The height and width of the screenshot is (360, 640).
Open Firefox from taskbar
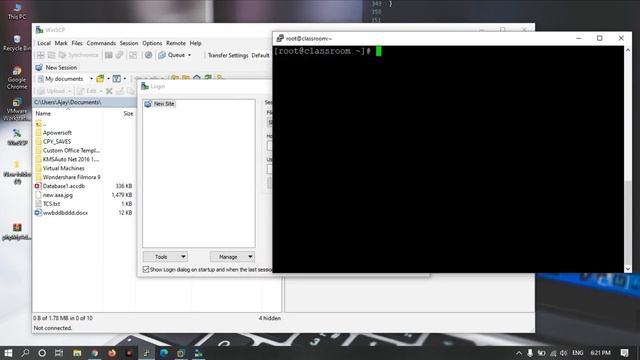pyautogui.click(x=112, y=353)
